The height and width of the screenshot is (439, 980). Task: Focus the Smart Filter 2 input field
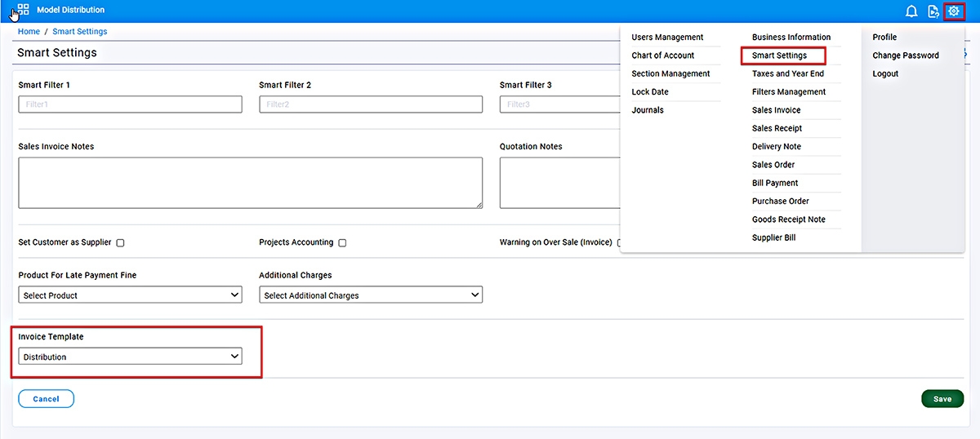pos(371,104)
